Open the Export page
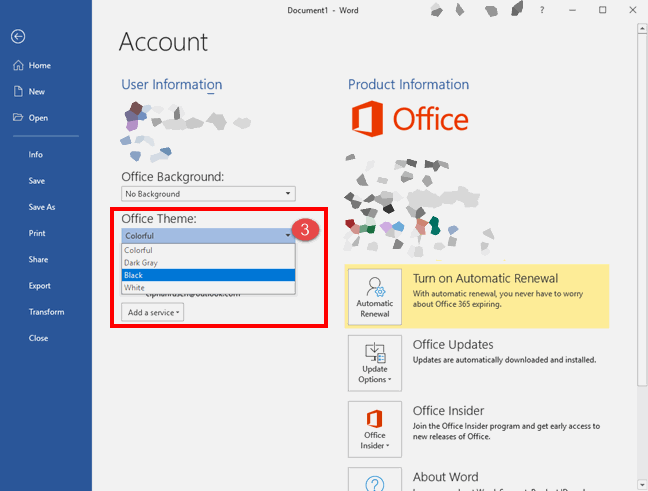This screenshot has height=491, width=648. [40, 286]
